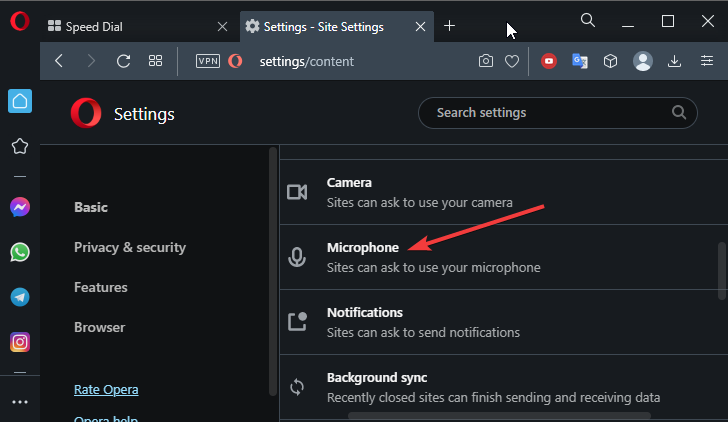Launch Telegram sidebar panel
This screenshot has width=728, height=422.
coord(20,297)
